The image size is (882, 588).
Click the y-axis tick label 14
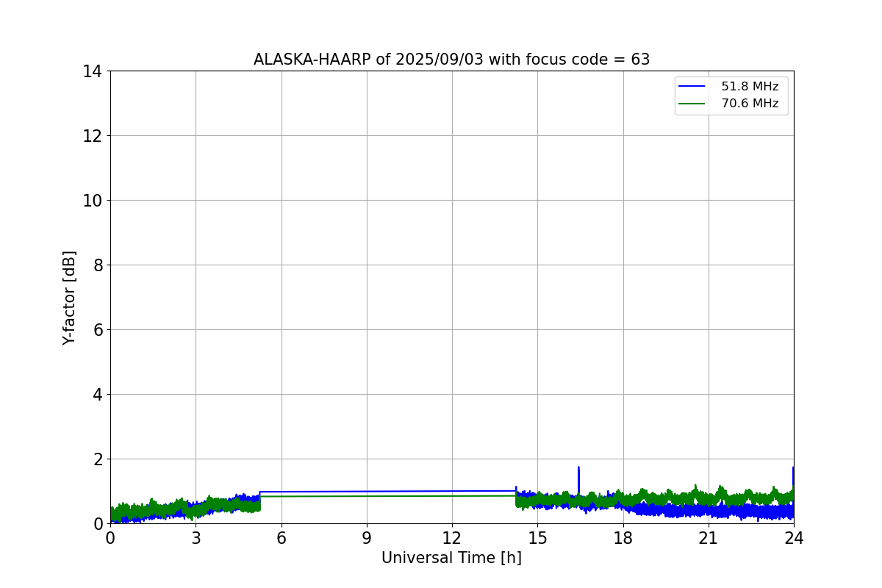click(x=92, y=71)
